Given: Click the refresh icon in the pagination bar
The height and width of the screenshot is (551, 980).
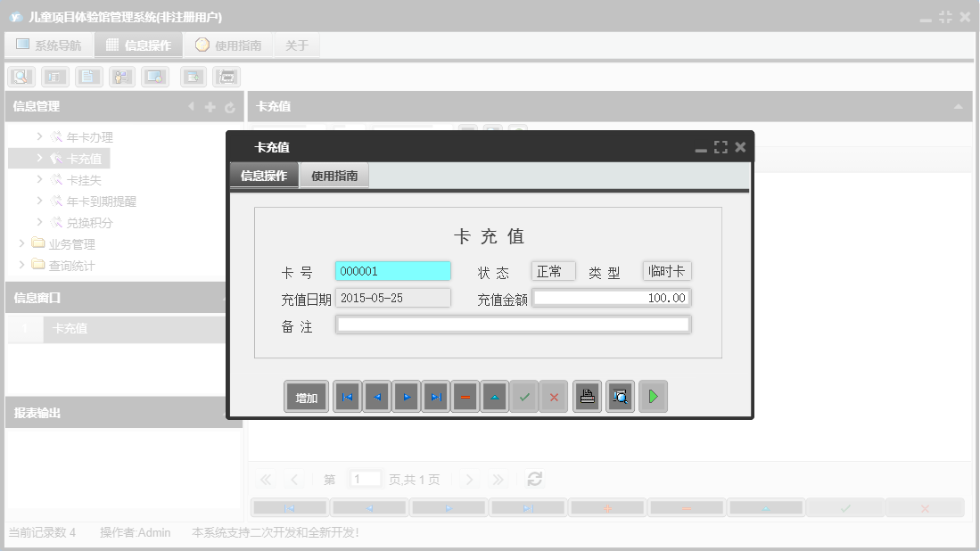Looking at the screenshot, I should coord(534,479).
